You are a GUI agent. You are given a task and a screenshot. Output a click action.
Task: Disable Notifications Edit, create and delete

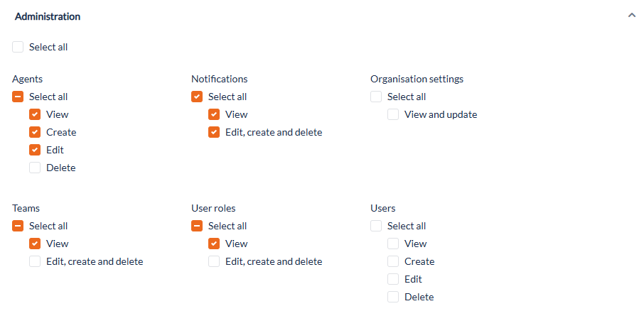[x=215, y=132]
